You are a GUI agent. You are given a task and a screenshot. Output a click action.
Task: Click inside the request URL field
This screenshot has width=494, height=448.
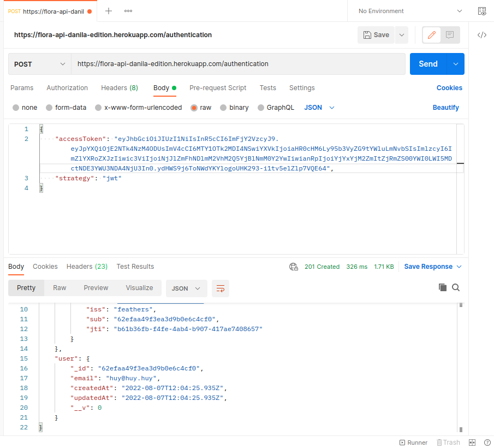click(218, 63)
